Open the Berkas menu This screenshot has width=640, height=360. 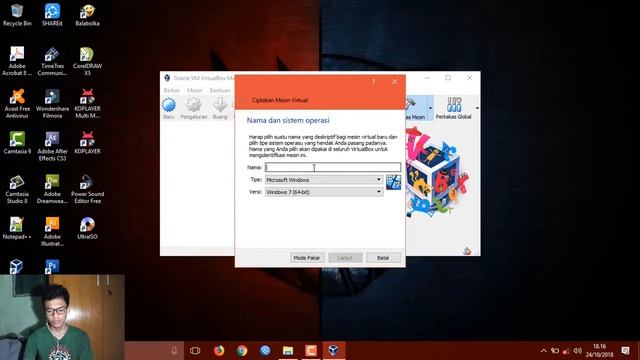point(171,90)
